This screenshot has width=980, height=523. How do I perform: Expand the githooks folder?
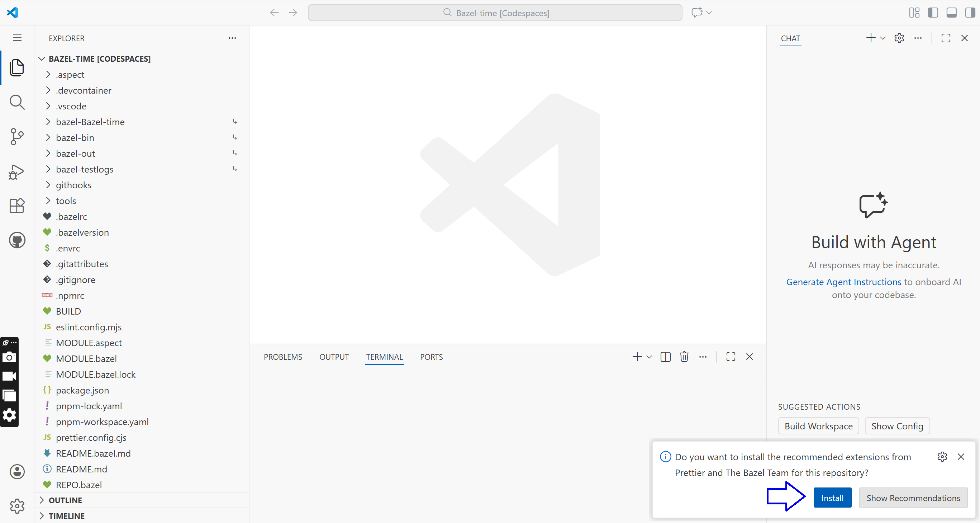pyautogui.click(x=141, y=185)
